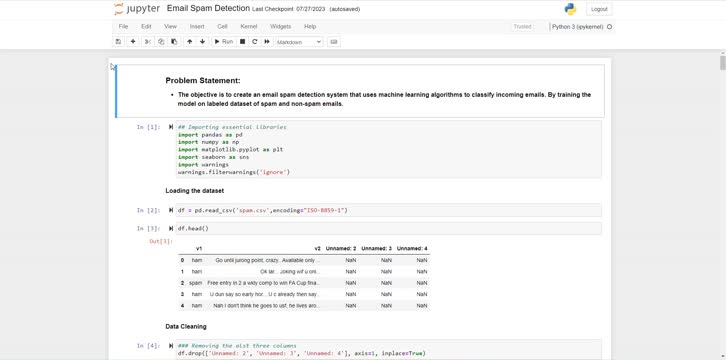
Task: Copy selected cells icon
Action: click(161, 42)
